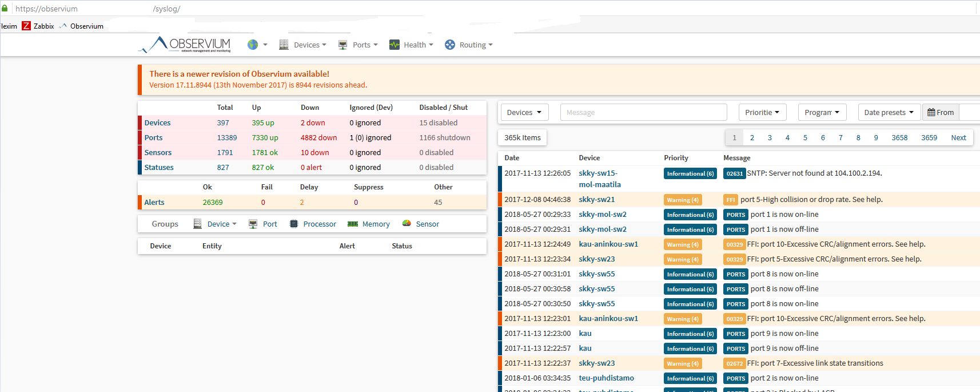
Task: Expand the Date presets dropdown
Action: coord(889,112)
